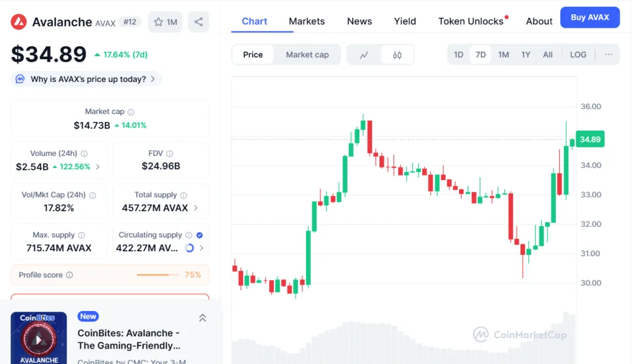Open the Market cap info tooltip icon
Screen dimensions: 632x364
point(130,112)
